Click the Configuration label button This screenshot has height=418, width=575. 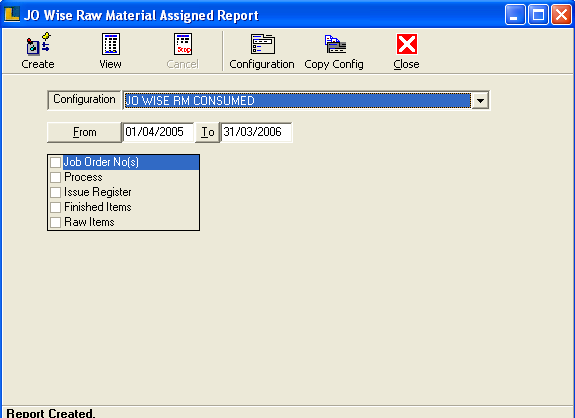[84, 100]
